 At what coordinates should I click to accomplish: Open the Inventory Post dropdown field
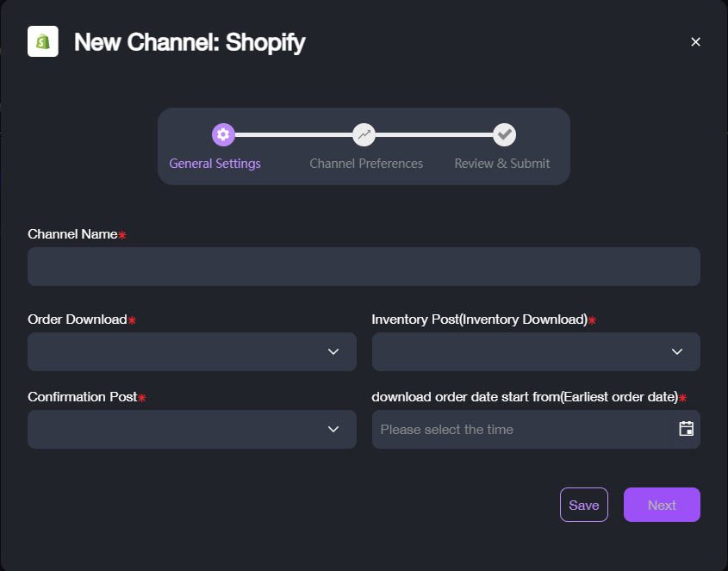536,351
